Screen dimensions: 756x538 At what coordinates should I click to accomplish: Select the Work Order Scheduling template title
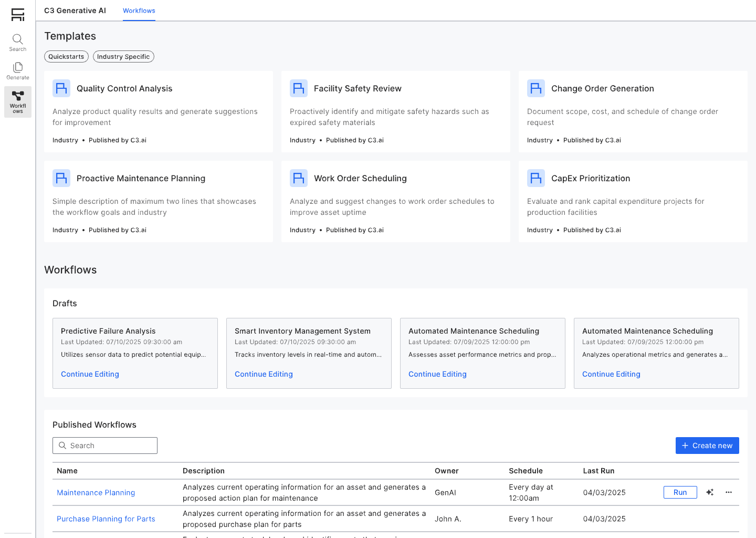coord(360,179)
